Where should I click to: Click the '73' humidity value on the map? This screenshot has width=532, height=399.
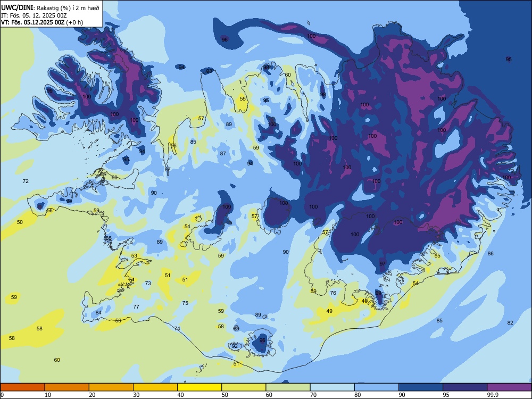click(148, 284)
